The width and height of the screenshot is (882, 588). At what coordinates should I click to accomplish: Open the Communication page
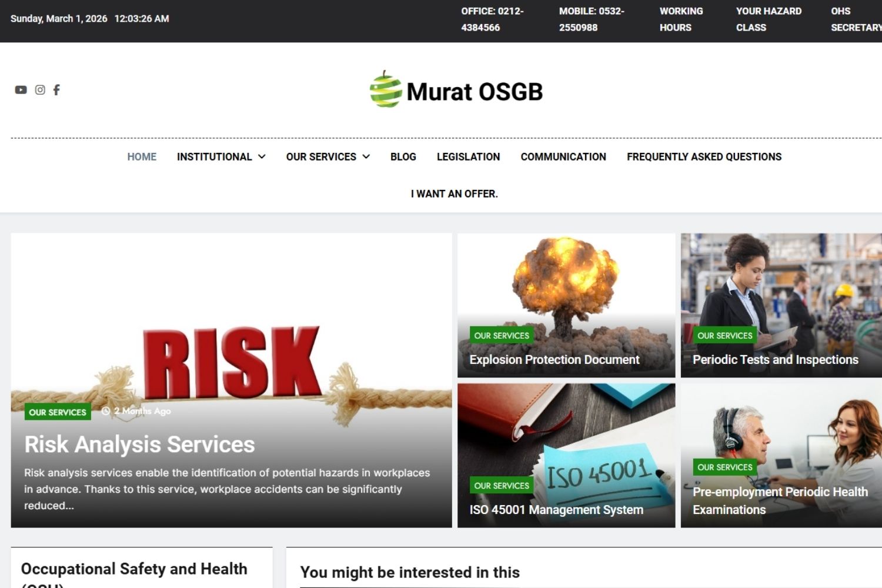[563, 157]
